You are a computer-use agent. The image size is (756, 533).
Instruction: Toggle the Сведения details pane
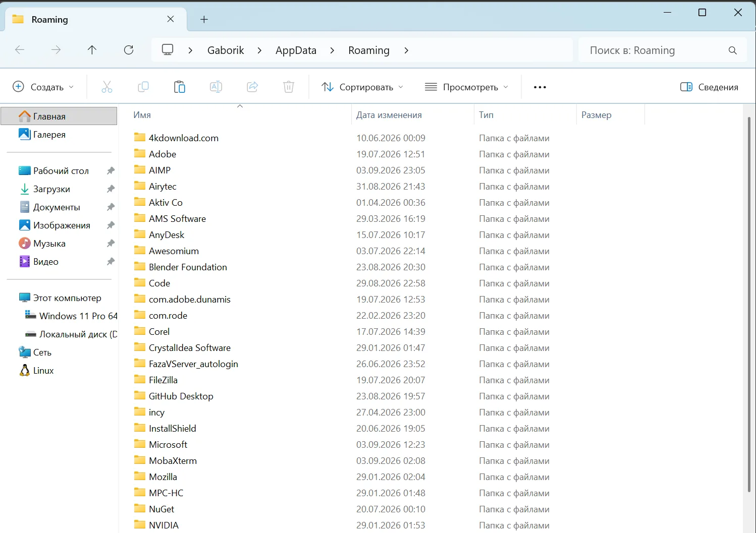point(709,87)
